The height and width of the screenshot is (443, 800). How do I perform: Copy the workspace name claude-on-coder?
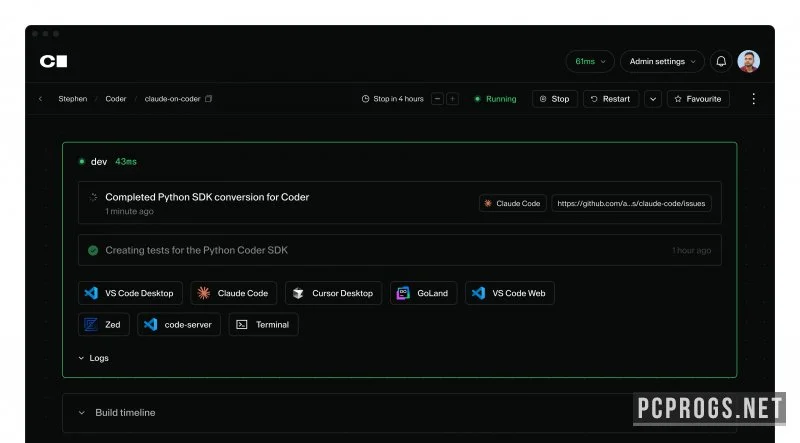[209, 99]
